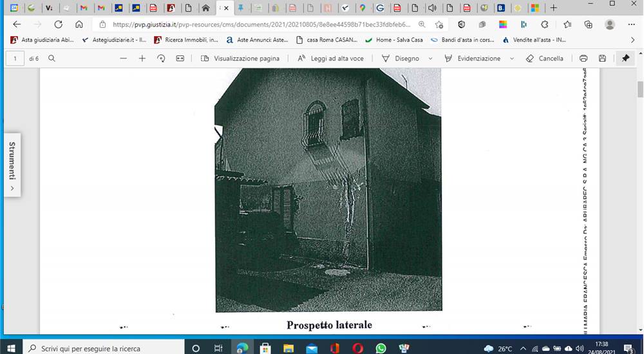Image resolution: width=644 pixels, height=354 pixels.
Task: Open Microsoft Store from the taskbar
Action: (265, 348)
